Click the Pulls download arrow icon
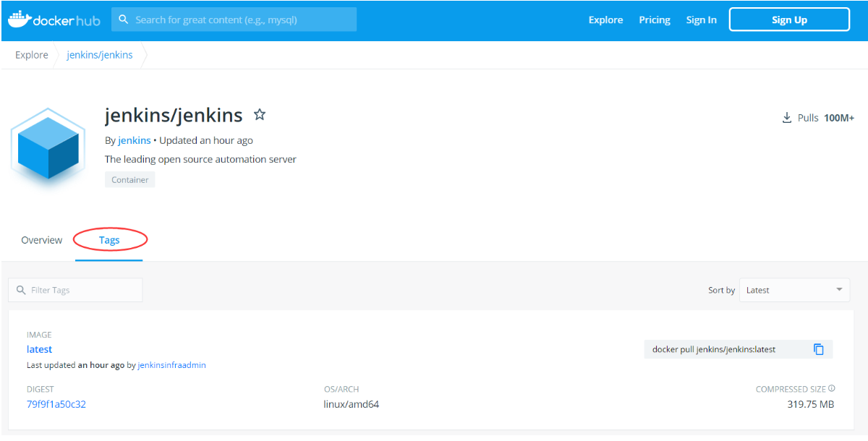 787,118
